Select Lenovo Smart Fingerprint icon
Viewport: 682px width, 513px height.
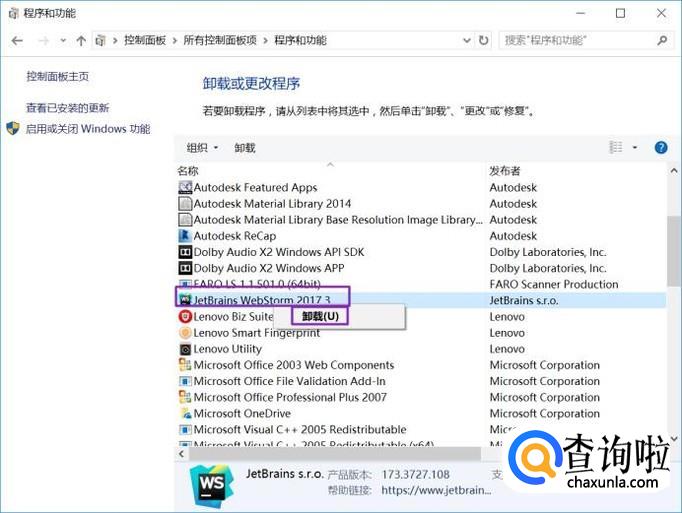(185, 332)
